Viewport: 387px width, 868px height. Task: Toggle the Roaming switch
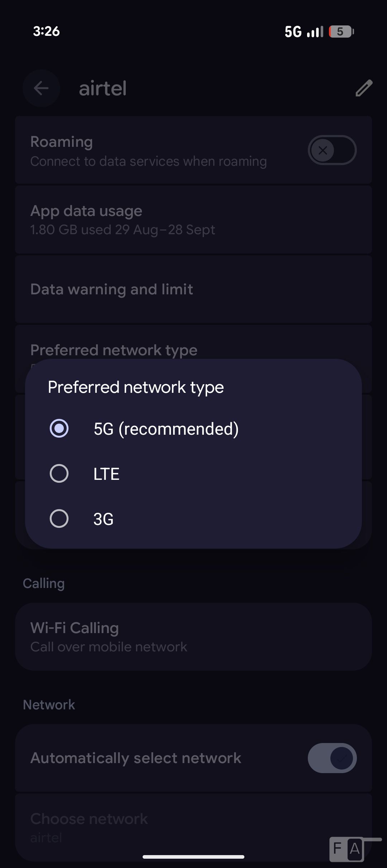[332, 150]
